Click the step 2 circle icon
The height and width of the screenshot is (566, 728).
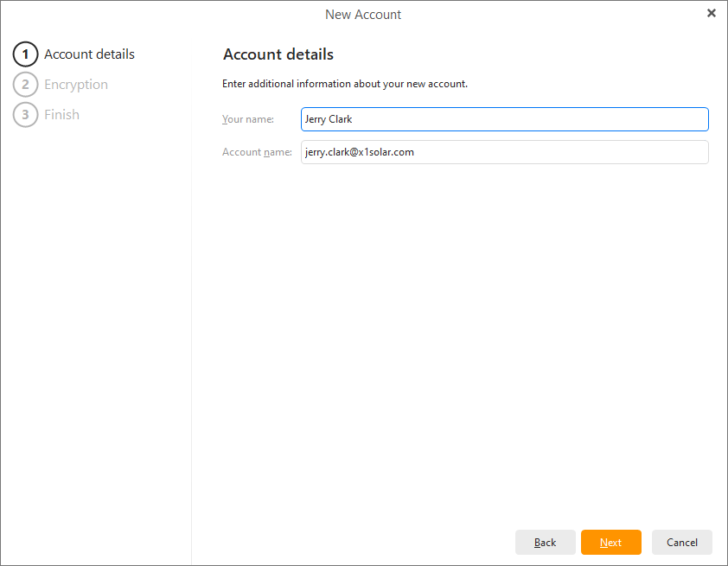click(25, 85)
